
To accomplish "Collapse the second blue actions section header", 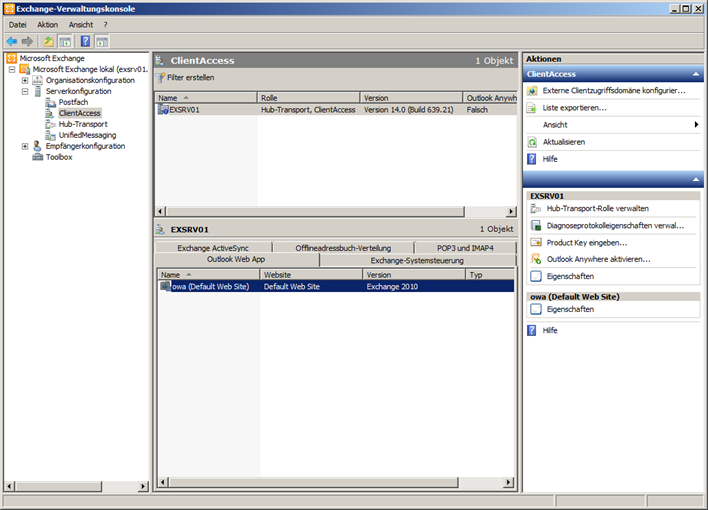I will pyautogui.click(x=696, y=180).
